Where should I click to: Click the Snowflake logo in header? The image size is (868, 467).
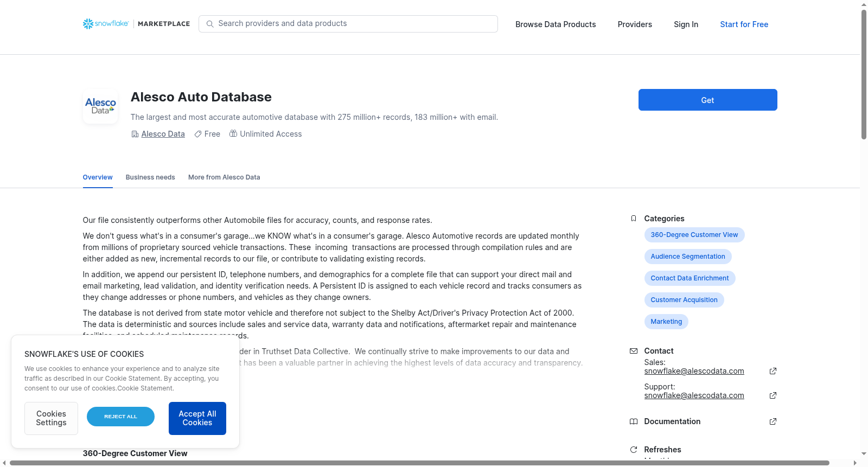pyautogui.click(x=106, y=24)
